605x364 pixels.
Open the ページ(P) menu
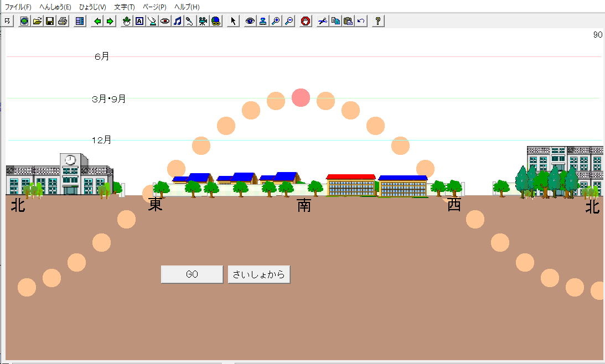pos(154,7)
